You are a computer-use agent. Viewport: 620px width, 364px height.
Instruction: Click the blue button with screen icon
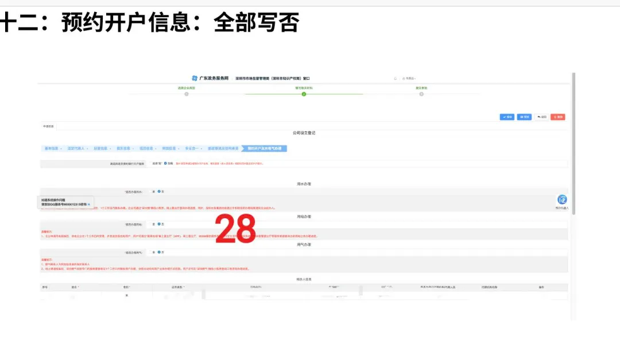[x=524, y=117]
